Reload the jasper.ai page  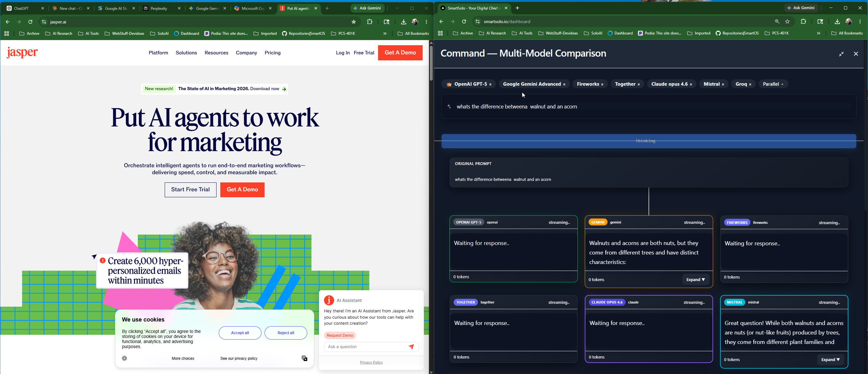[x=30, y=22]
